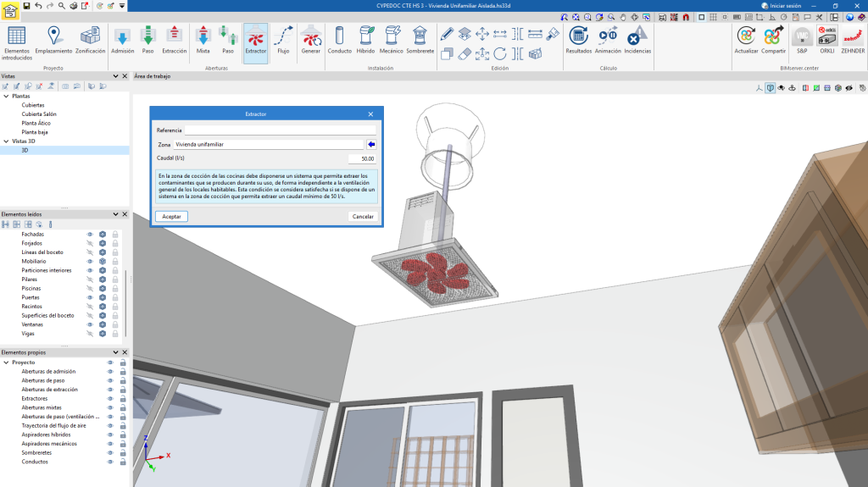Open Elementos leídos panel dropdown arrow
This screenshot has width=868, height=487.
coord(115,214)
